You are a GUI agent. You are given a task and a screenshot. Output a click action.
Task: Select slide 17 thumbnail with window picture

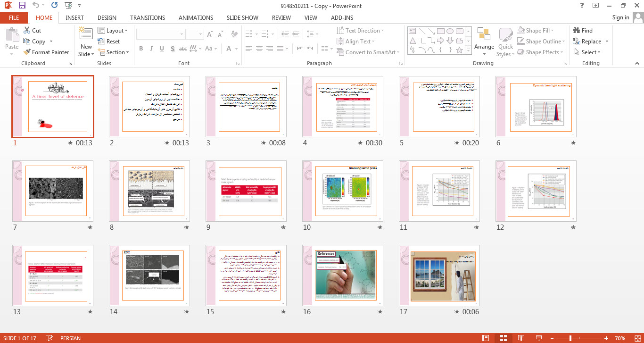(x=439, y=276)
